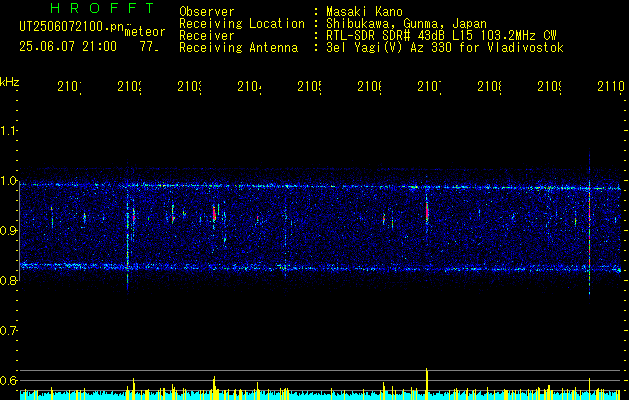Click the RTL-SDR SDR# 103.2MHz receiver text

pos(441,36)
